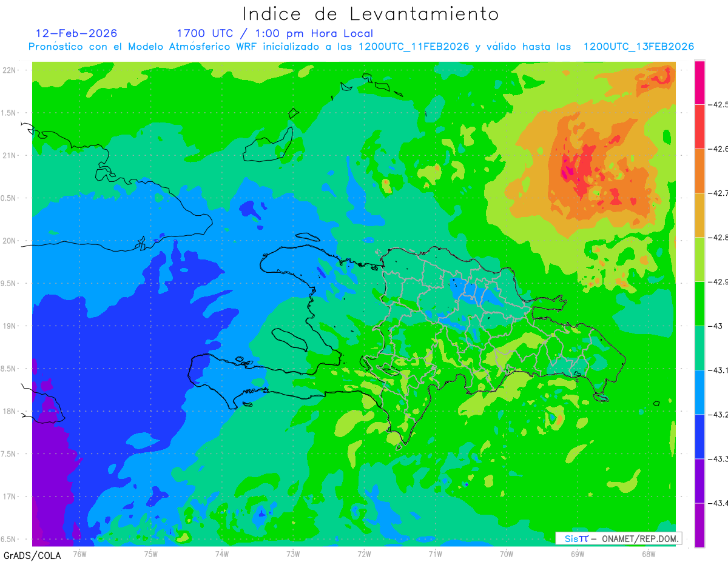Click the '20N' latitude label
This screenshot has width=728, height=562.
[x=9, y=241]
